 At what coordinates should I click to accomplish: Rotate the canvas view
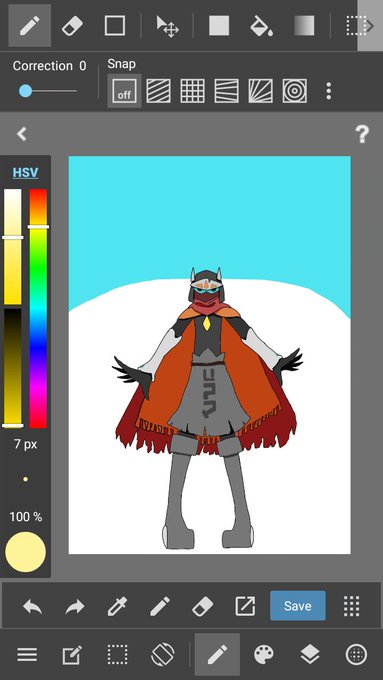click(x=163, y=654)
